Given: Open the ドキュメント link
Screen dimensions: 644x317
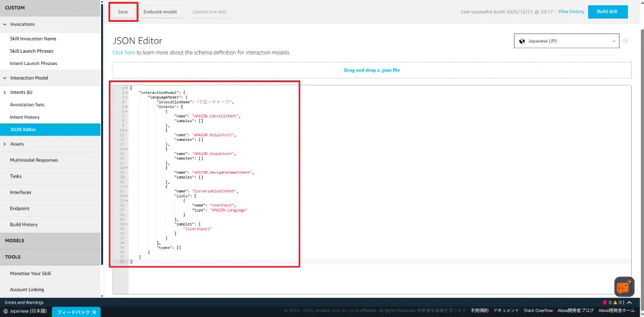Looking at the screenshot, I should [506, 311].
